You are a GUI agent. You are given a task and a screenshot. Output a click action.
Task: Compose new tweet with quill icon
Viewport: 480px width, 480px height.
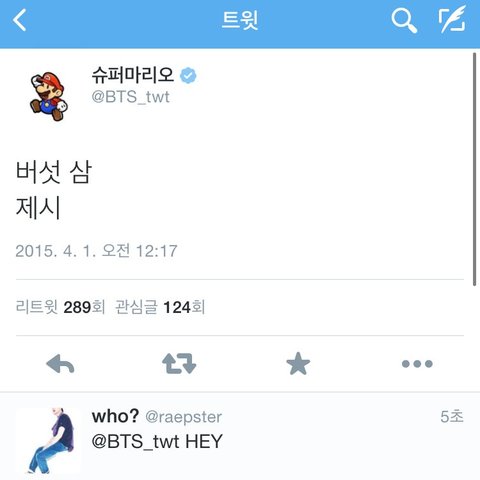pyautogui.click(x=452, y=19)
